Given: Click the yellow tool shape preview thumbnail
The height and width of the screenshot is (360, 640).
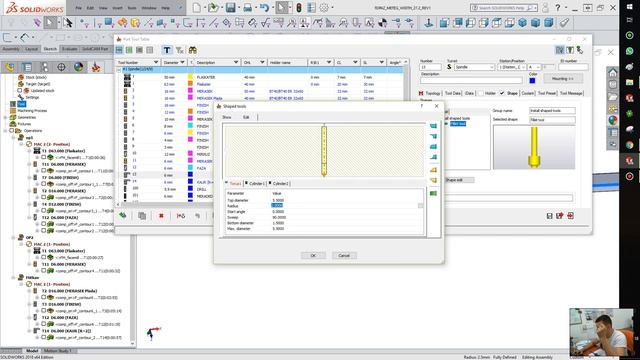Looking at the screenshot, I should pos(534,147).
